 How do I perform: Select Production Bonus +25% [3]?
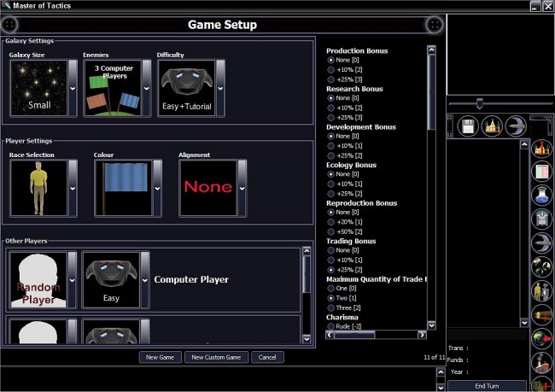345,79
